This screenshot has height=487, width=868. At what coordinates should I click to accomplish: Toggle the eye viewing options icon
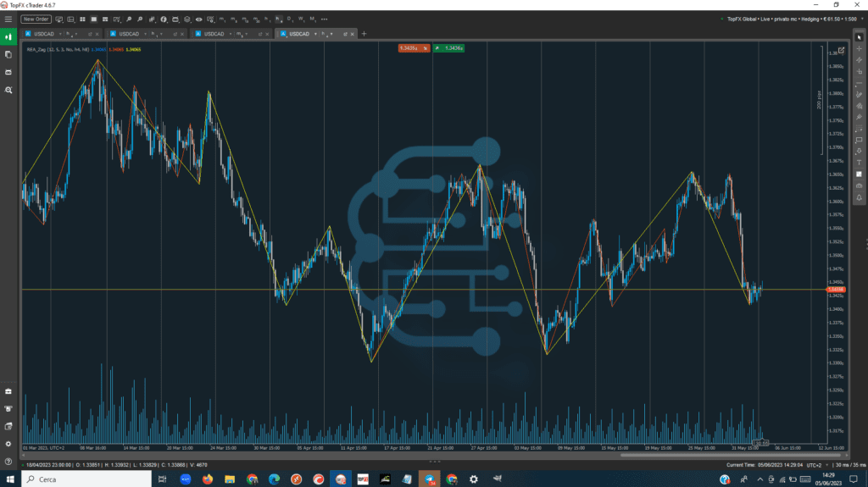[198, 19]
